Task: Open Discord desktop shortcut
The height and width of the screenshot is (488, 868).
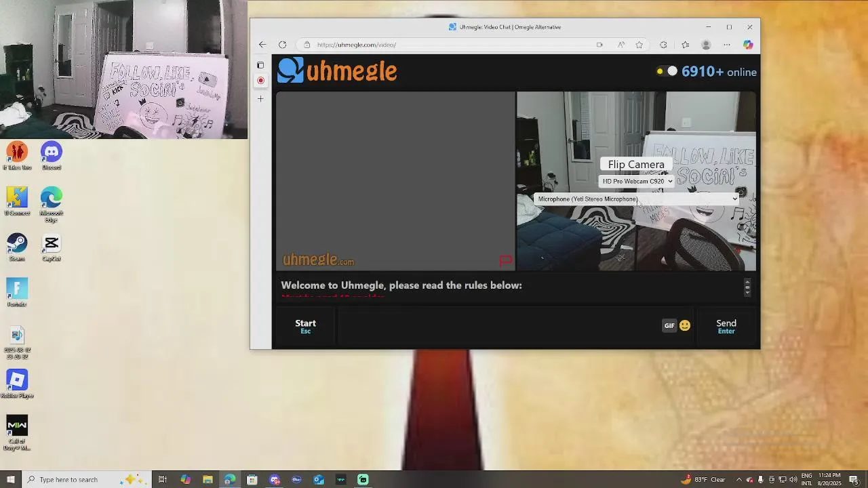Action: [x=52, y=156]
